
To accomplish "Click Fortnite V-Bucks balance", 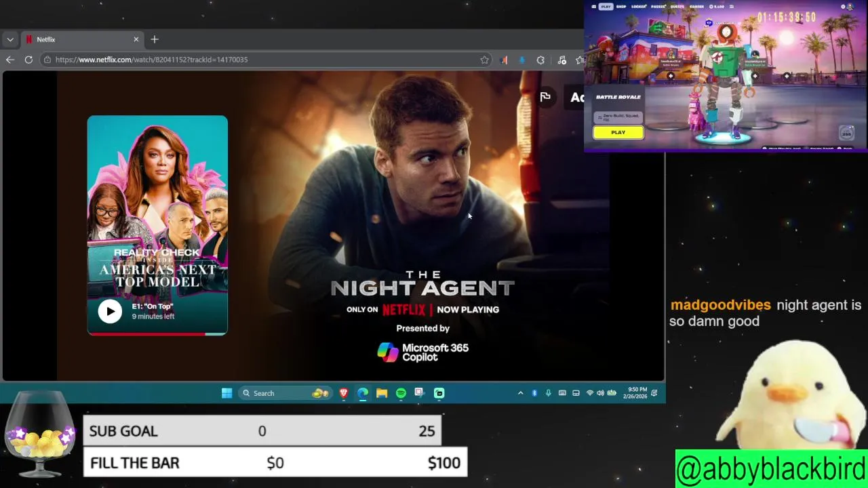I will (x=717, y=7).
